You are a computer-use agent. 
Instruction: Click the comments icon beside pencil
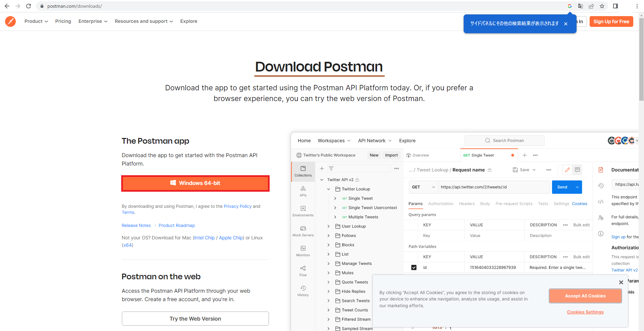(x=578, y=170)
